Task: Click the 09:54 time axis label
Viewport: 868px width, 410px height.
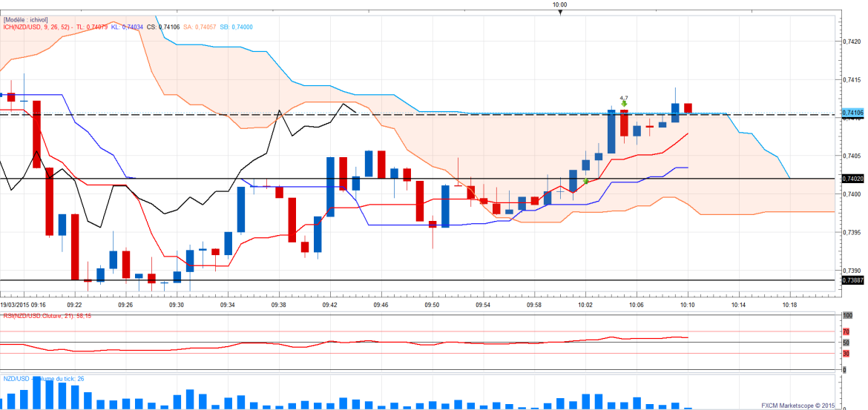Action: pos(483,305)
